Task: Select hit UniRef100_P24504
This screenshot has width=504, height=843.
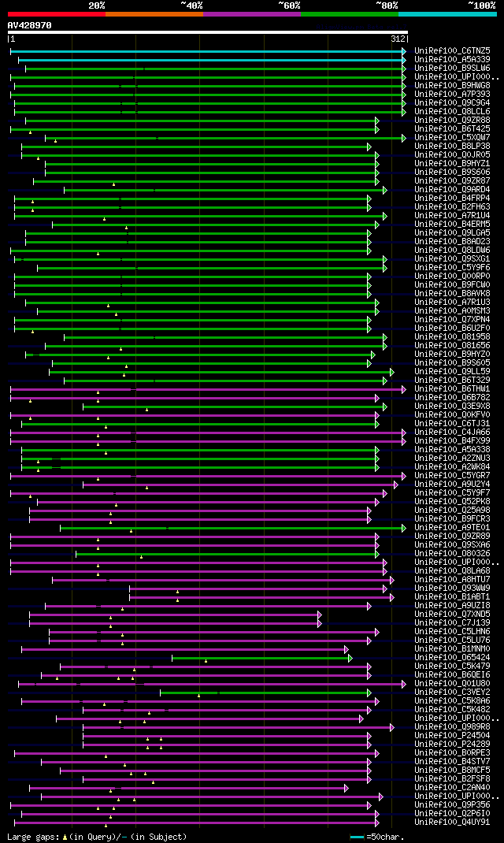Action: [x=452, y=736]
